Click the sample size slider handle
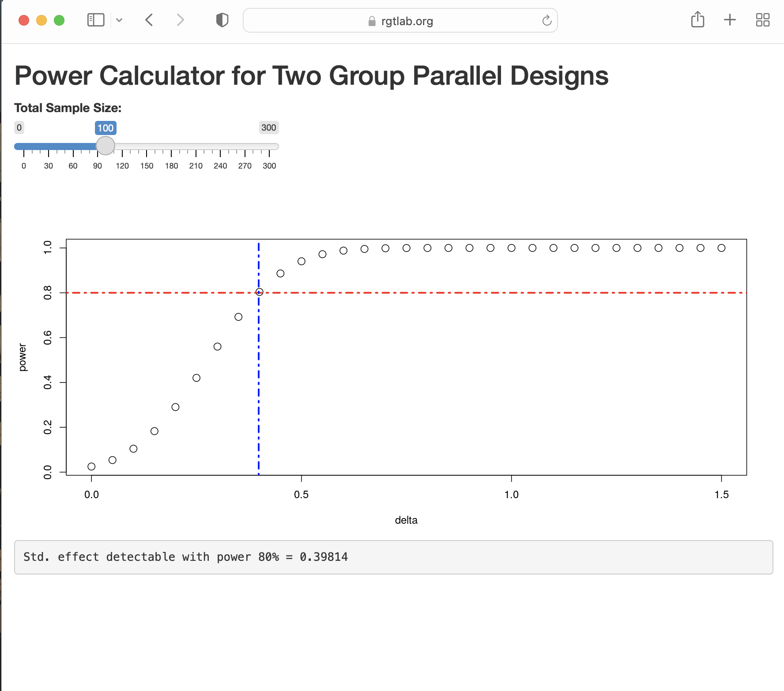Image resolution: width=784 pixels, height=691 pixels. tap(106, 146)
